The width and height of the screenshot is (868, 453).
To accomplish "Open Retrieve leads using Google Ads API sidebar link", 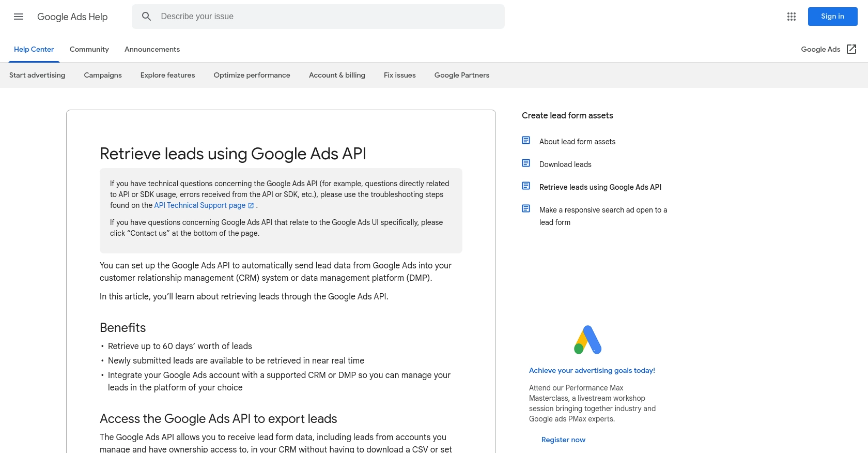I will (600, 187).
